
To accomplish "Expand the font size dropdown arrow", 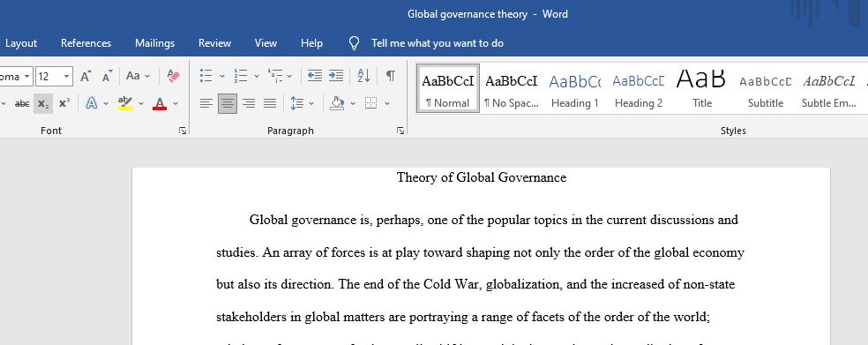I will 66,77.
